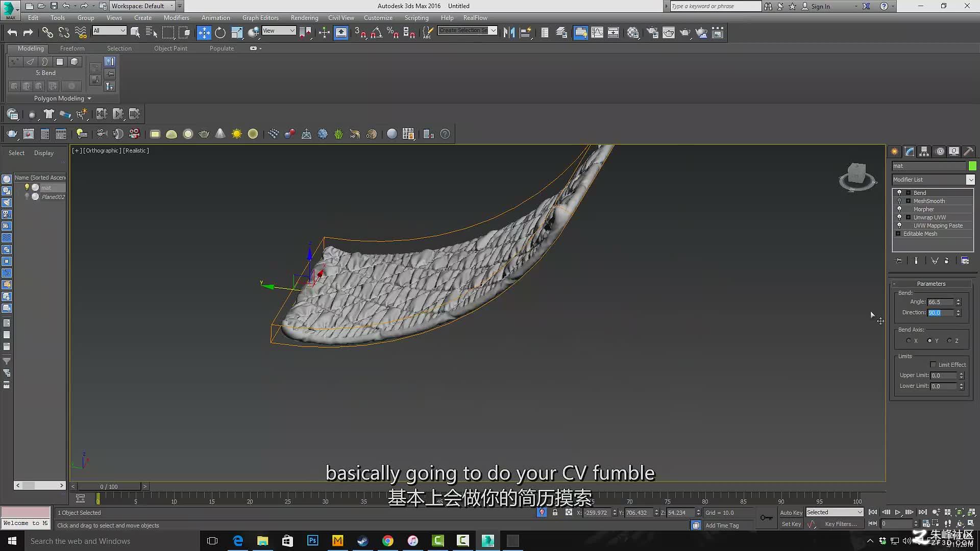The image size is (980, 551).
Task: Open the Modifiers menu
Action: point(176,18)
